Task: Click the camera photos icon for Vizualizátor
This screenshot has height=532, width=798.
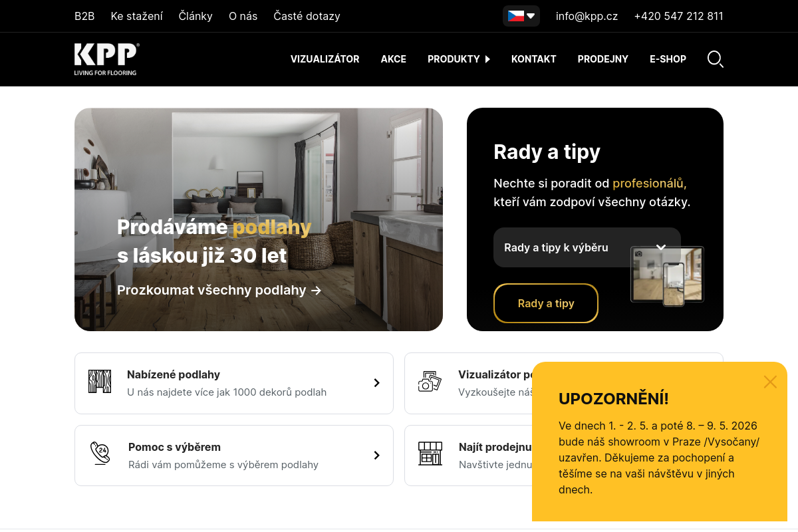Action: coord(430,382)
